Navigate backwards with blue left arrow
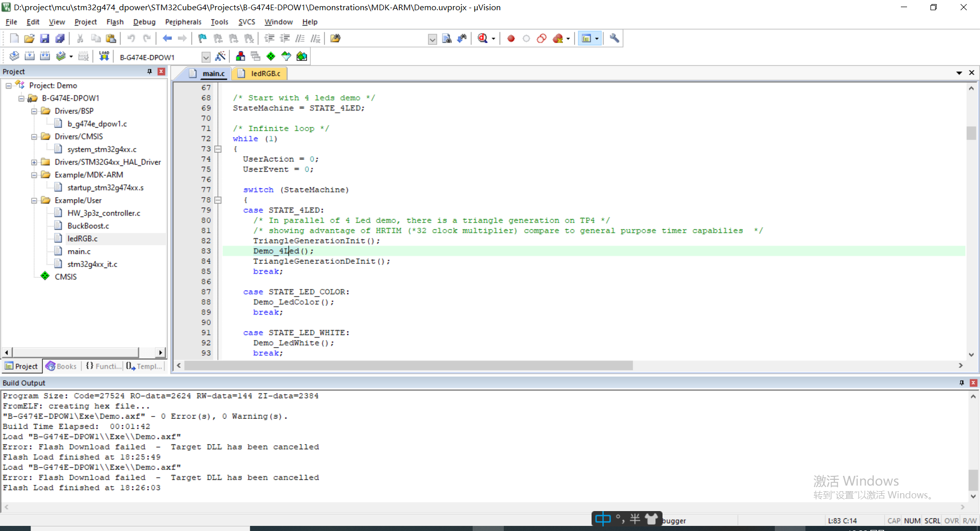Image resolution: width=980 pixels, height=531 pixels. click(167, 38)
